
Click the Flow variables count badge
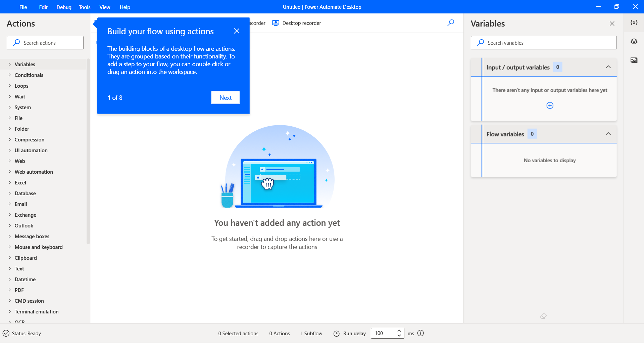pyautogui.click(x=532, y=134)
